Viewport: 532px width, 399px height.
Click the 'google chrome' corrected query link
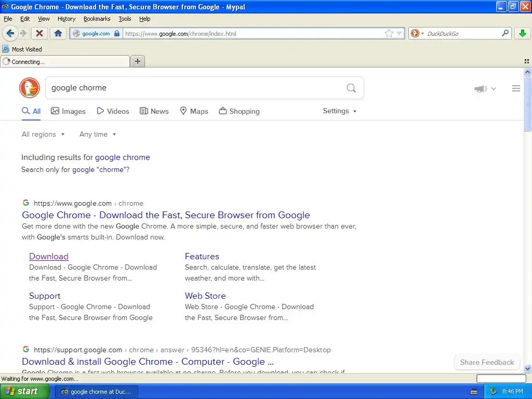pyautogui.click(x=123, y=157)
